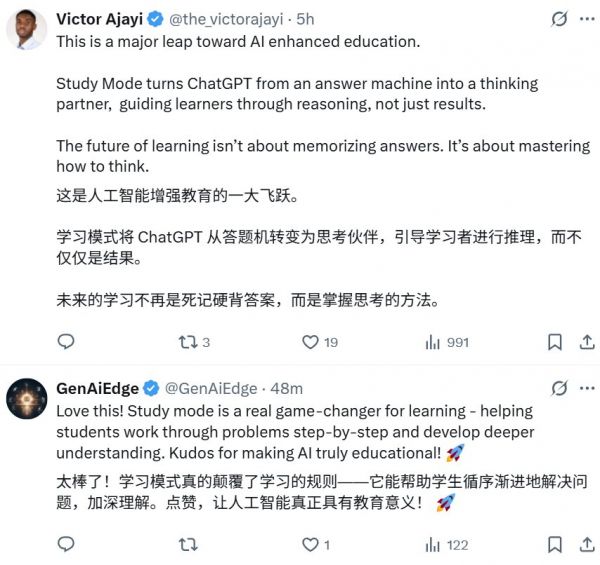Like GenAiEdge's tweet
The height and width of the screenshot is (565, 600).
tap(310, 545)
